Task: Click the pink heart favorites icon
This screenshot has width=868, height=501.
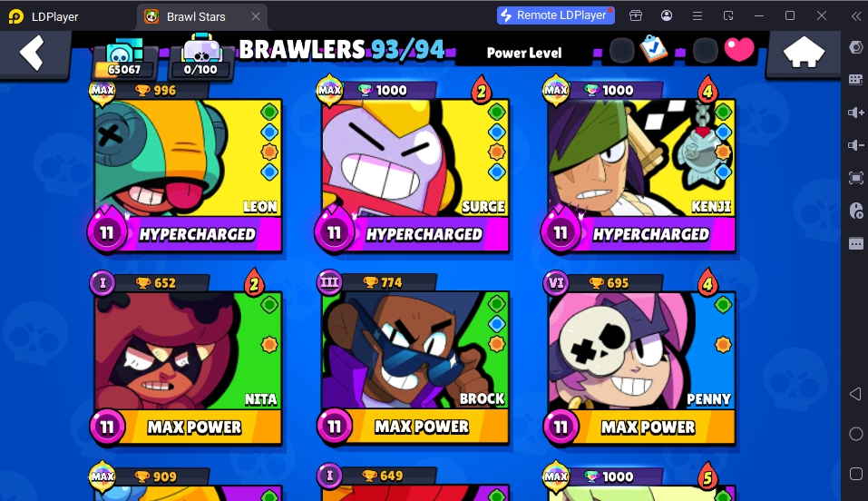Action: click(x=739, y=50)
